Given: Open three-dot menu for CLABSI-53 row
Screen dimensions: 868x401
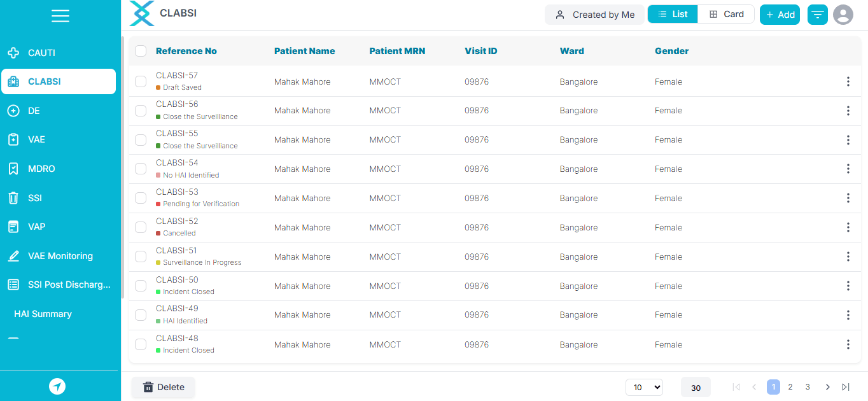Looking at the screenshot, I should pyautogui.click(x=848, y=198).
